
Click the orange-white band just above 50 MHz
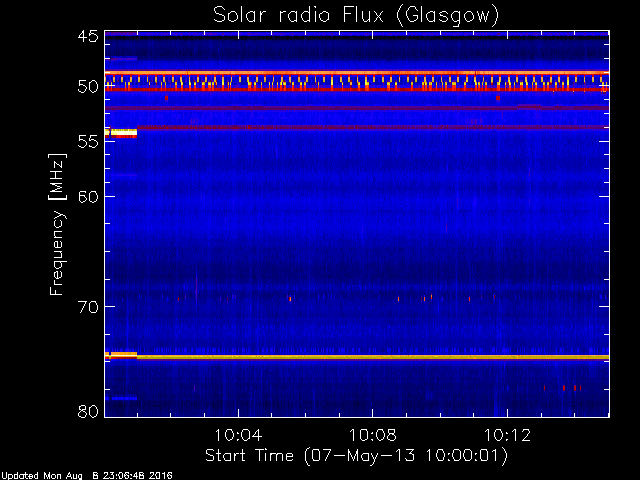click(x=357, y=73)
